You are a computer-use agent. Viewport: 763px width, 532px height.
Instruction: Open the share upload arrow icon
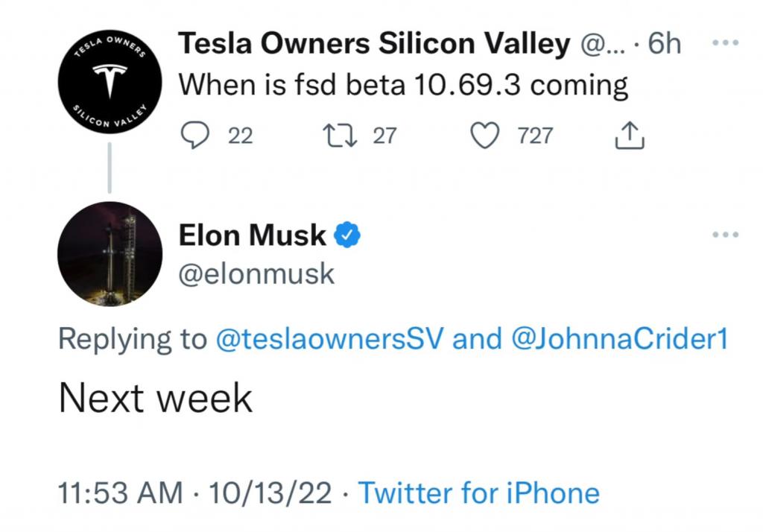tap(630, 136)
